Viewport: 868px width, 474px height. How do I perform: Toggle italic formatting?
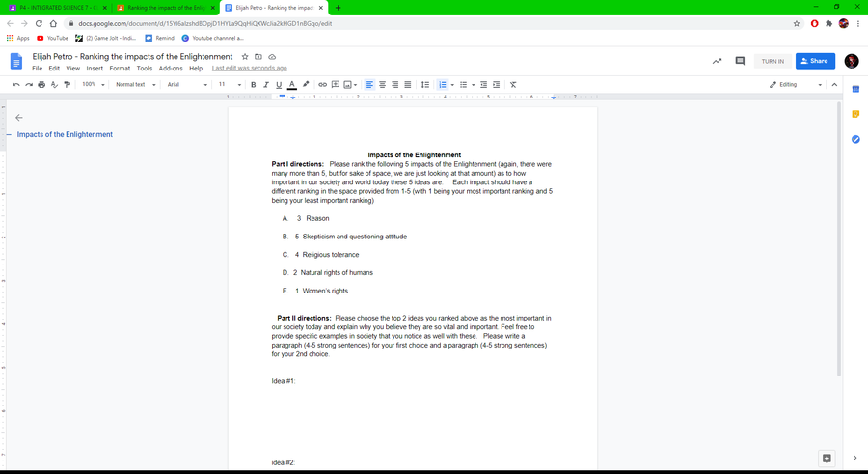tap(266, 85)
